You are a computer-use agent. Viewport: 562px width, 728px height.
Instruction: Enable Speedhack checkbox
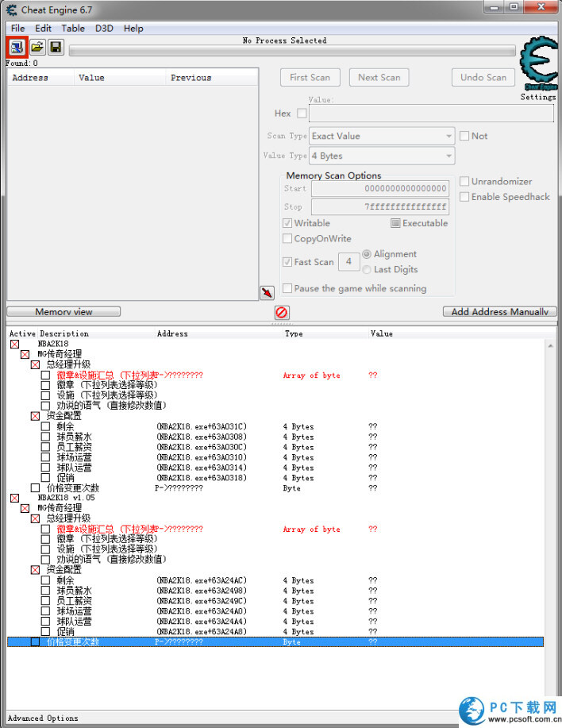464,197
